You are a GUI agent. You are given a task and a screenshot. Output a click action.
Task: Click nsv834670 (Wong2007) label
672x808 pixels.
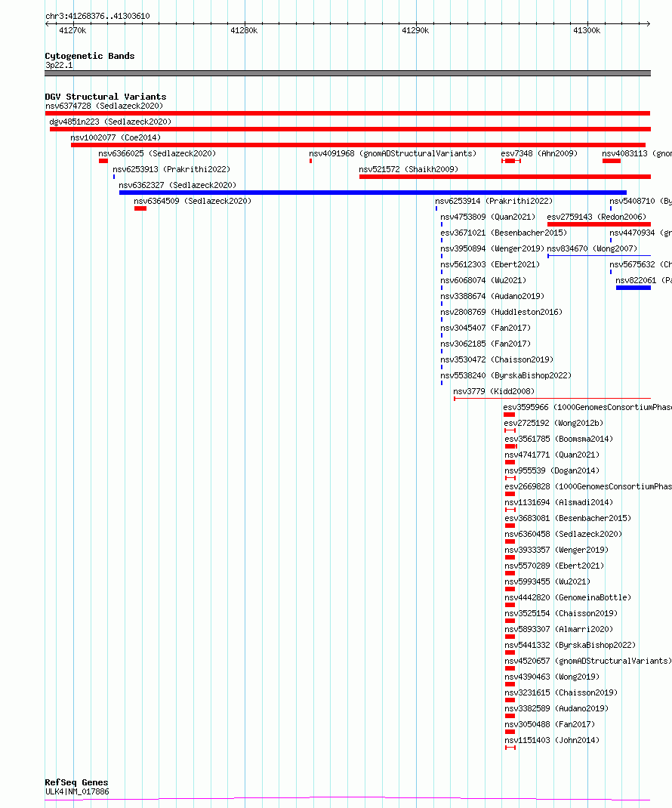coord(592,249)
